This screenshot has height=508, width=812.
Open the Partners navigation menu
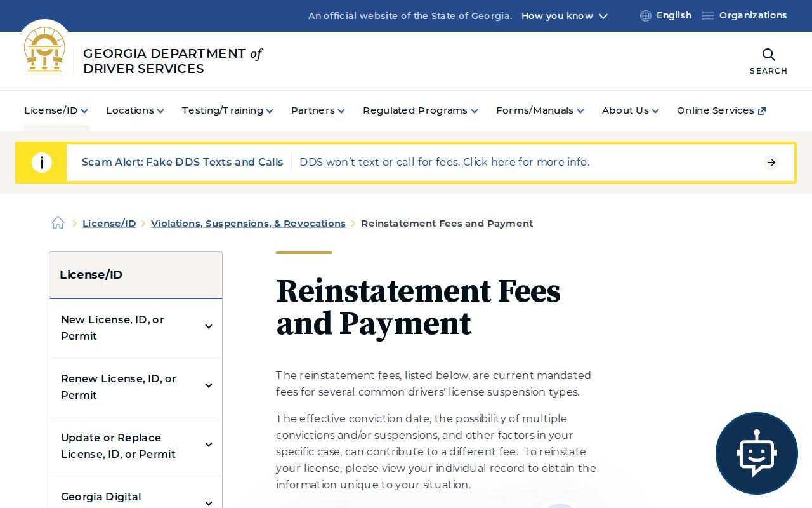[x=318, y=110]
